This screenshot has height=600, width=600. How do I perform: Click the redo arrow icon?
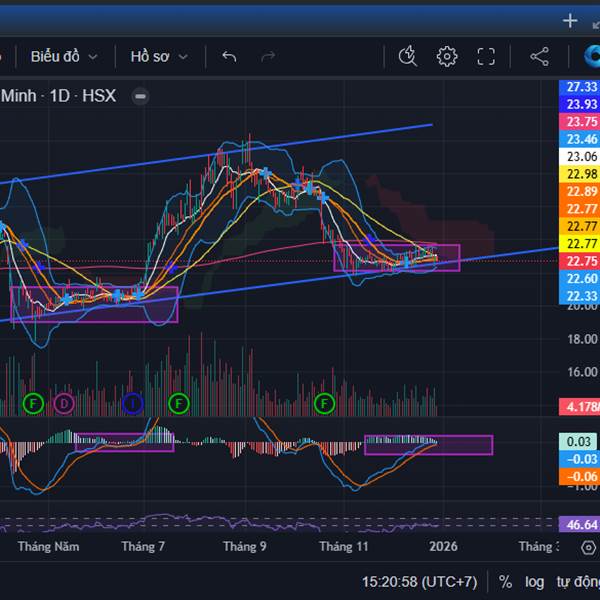click(x=267, y=56)
